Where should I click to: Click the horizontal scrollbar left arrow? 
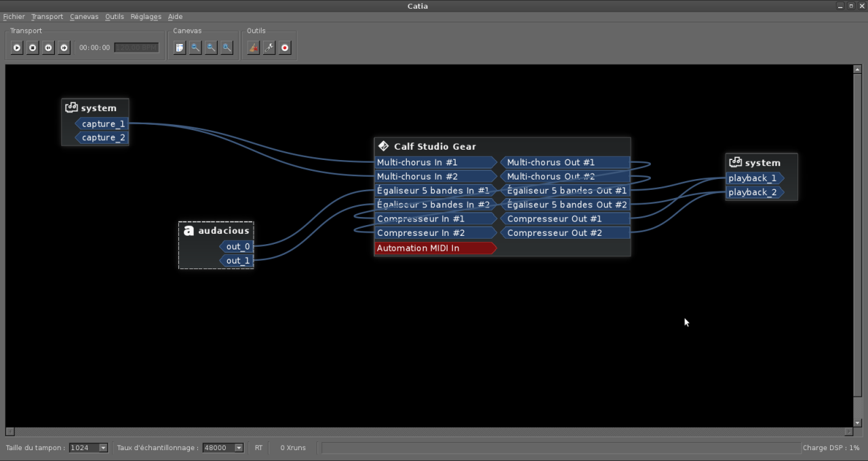click(9, 432)
